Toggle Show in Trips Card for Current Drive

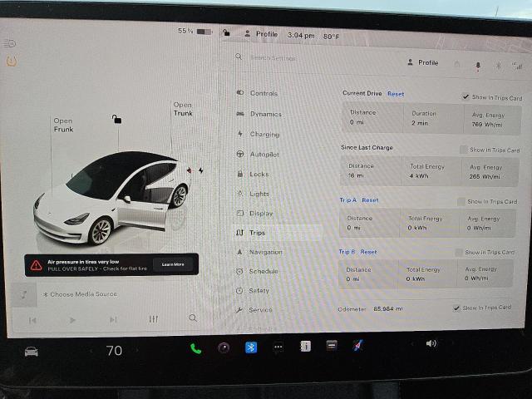point(465,96)
